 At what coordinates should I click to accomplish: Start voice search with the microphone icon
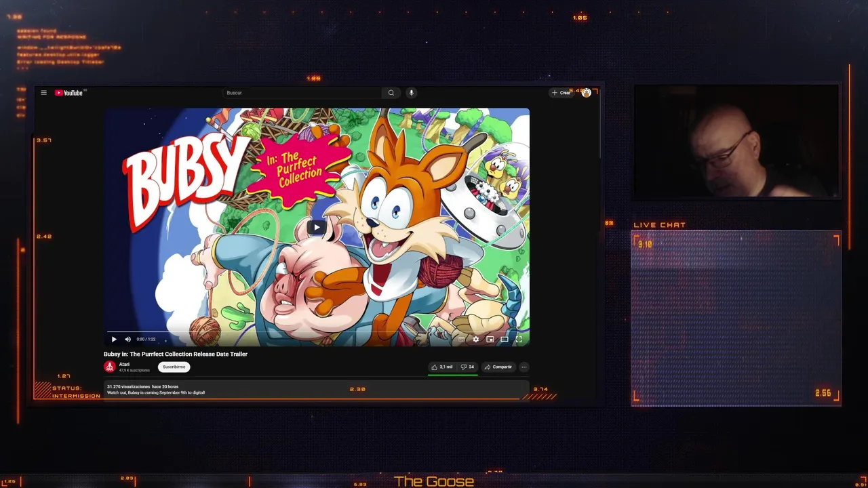point(411,93)
